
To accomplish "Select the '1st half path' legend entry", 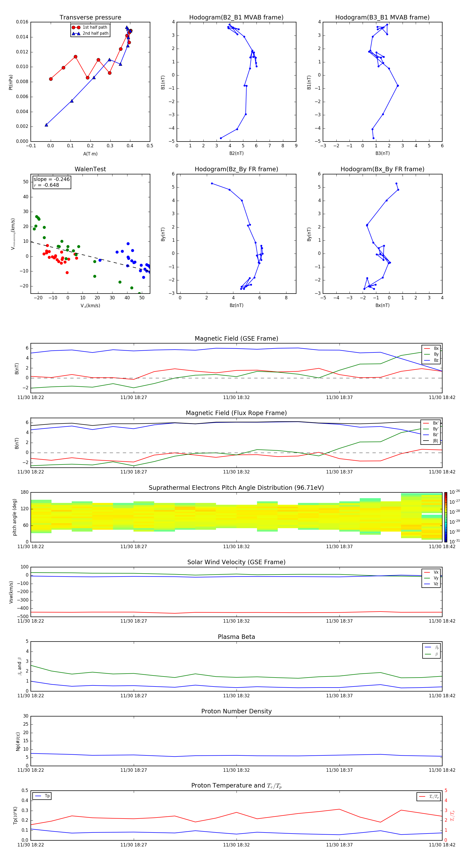I will click(90, 27).
